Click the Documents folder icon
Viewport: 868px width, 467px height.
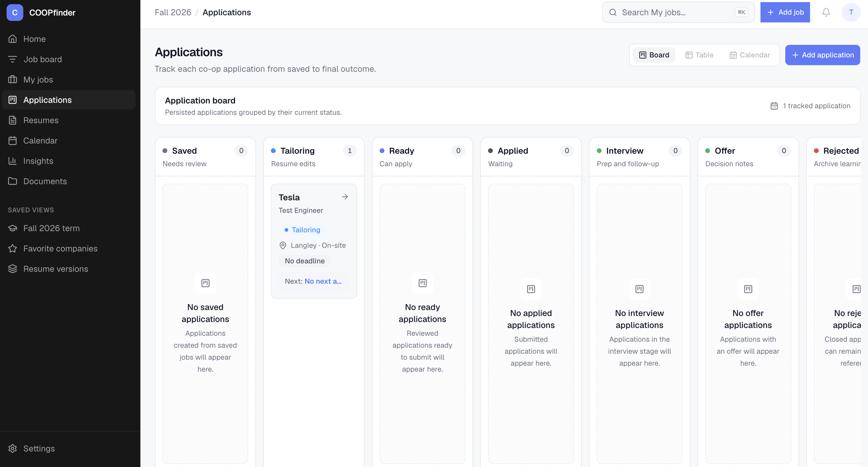click(x=13, y=181)
